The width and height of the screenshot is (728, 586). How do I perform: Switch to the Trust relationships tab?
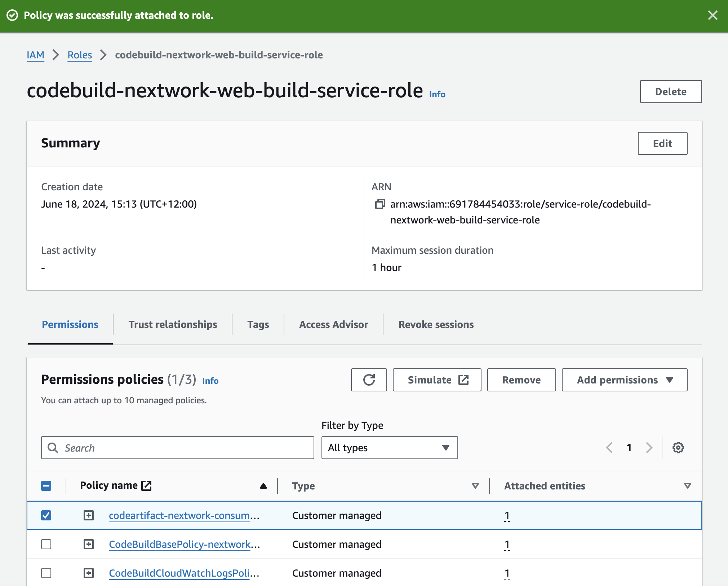[173, 324]
